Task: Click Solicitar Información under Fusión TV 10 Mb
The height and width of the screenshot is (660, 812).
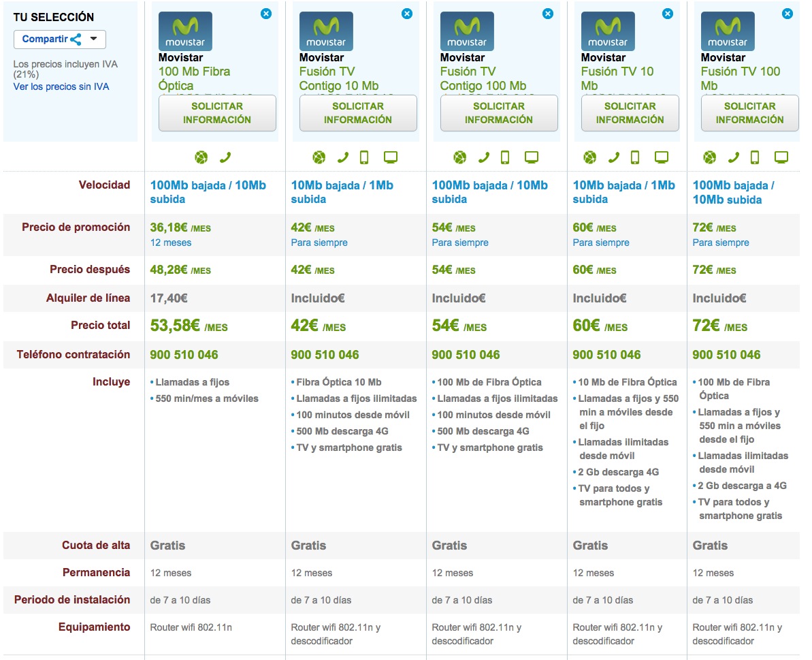Action: click(630, 113)
